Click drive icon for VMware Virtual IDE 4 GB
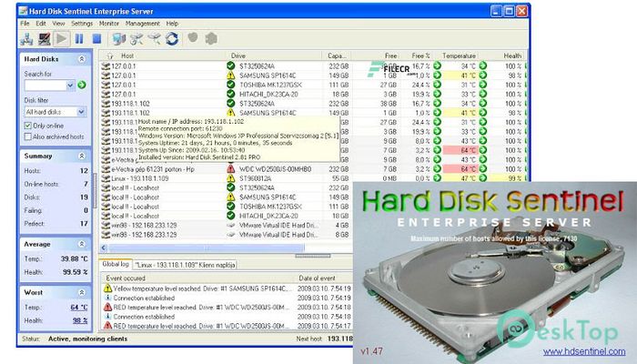The width and height of the screenshot is (637, 364). (231, 225)
